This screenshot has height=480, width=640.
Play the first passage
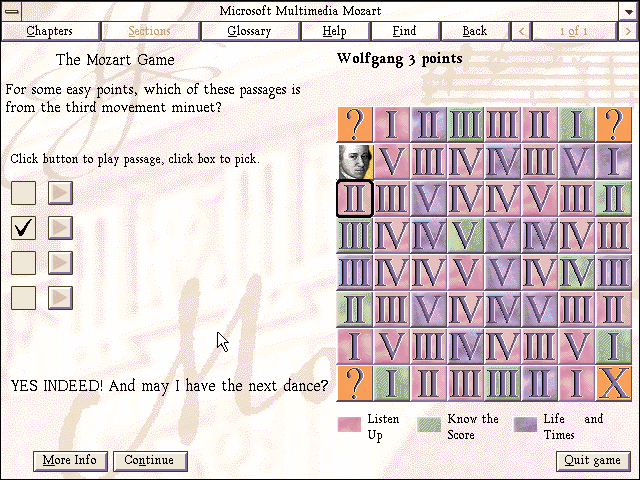coord(60,193)
